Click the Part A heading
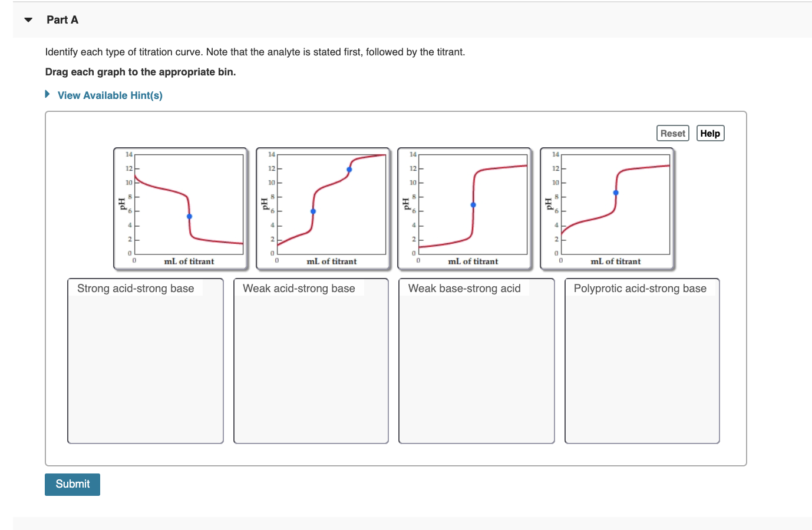The width and height of the screenshot is (812, 530). click(x=62, y=19)
